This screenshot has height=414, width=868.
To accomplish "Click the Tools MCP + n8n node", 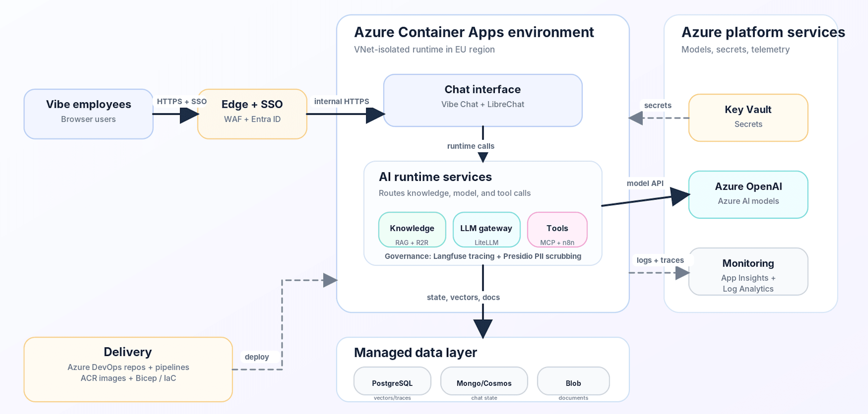I will [x=557, y=230].
